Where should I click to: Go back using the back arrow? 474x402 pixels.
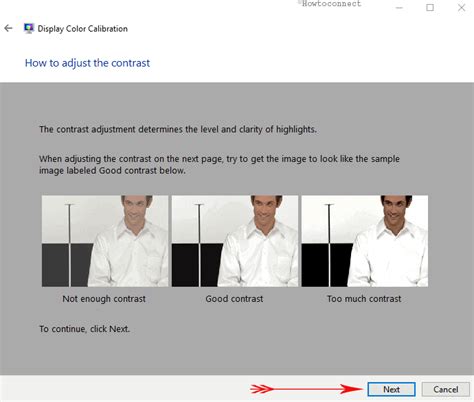click(x=8, y=28)
